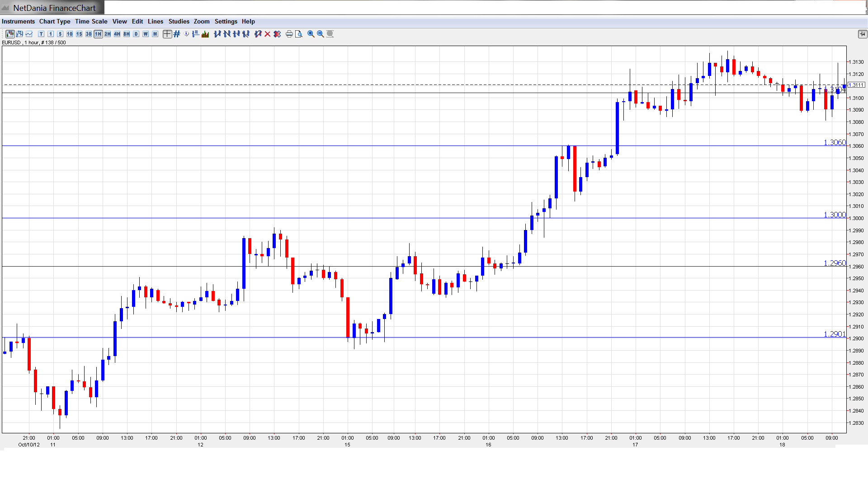This screenshot has height=488, width=868.
Task: Open the Time Scale menu
Action: [x=91, y=21]
